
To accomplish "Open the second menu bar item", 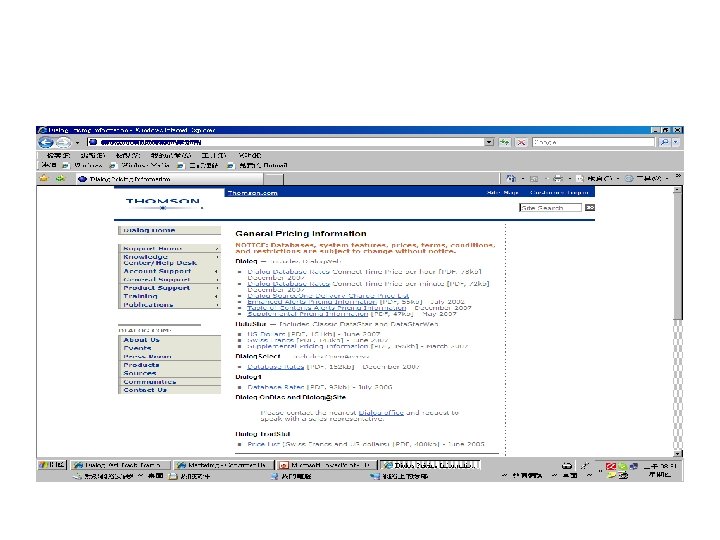I will click(93, 155).
